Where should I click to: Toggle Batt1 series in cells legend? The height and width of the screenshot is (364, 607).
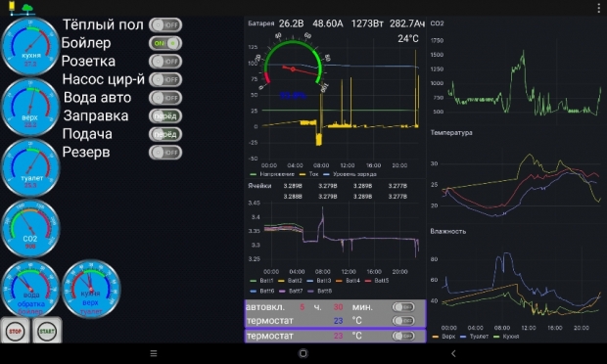click(262, 281)
